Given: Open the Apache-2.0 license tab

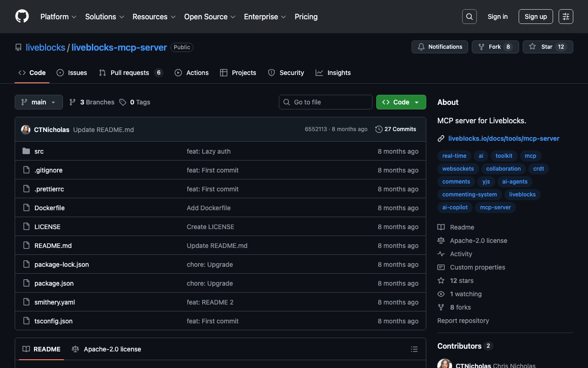Looking at the screenshot, I should coord(107,349).
